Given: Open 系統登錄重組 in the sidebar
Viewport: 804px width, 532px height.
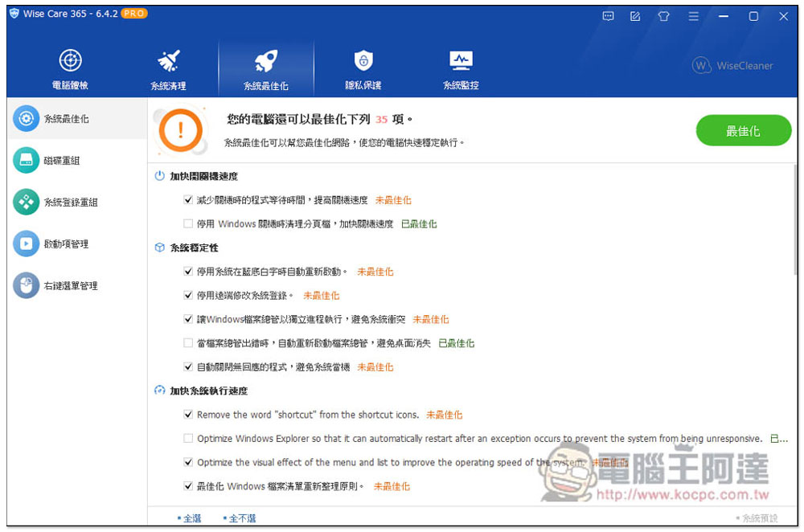Looking at the screenshot, I should tap(77, 202).
